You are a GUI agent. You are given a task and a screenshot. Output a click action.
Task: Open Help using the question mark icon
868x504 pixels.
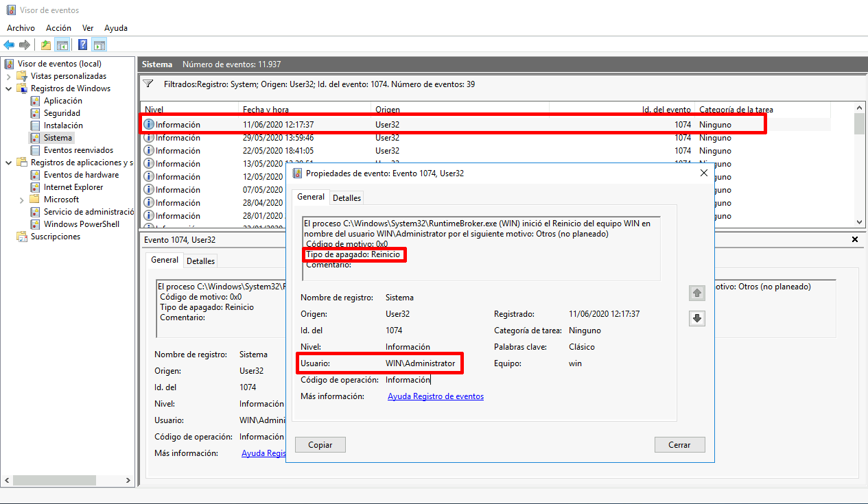(x=82, y=44)
